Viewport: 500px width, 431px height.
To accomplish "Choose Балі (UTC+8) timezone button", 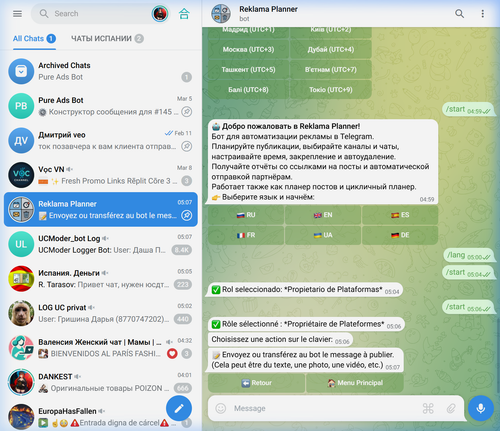I will [248, 90].
